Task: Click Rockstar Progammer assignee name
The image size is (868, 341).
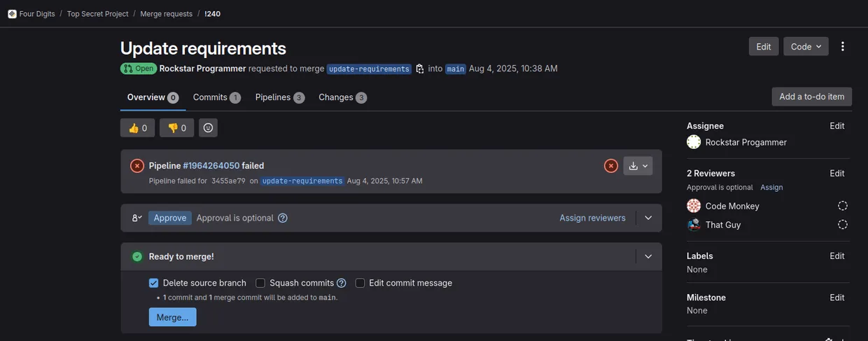Action: click(746, 142)
